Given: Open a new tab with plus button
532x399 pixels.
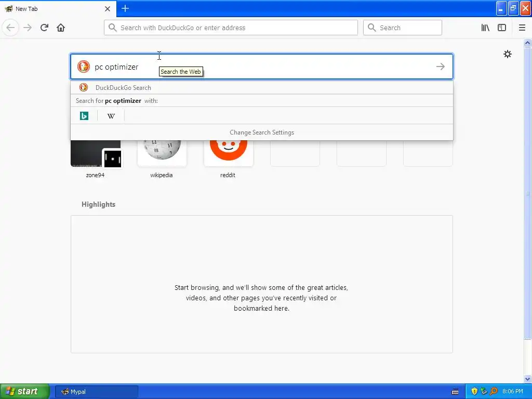Looking at the screenshot, I should [125, 8].
